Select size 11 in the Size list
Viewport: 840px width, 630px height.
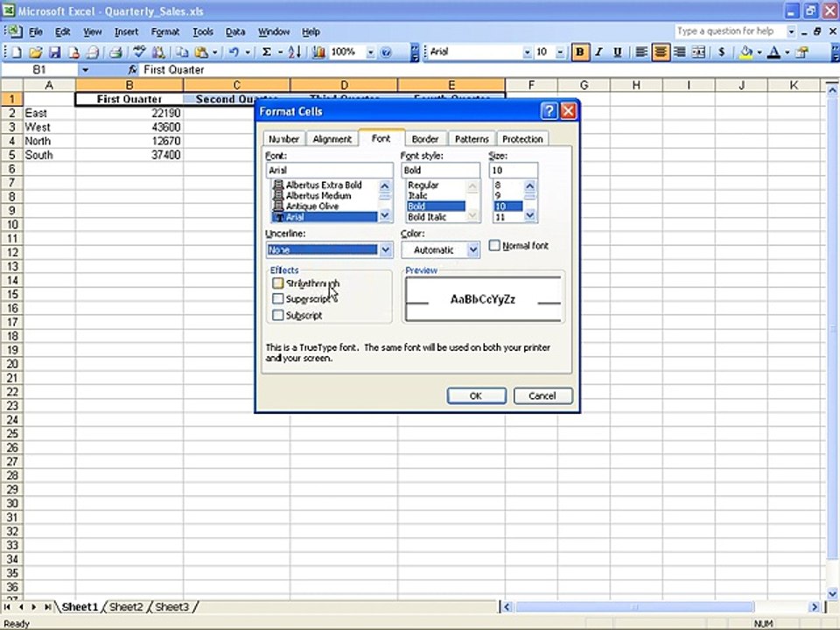507,217
